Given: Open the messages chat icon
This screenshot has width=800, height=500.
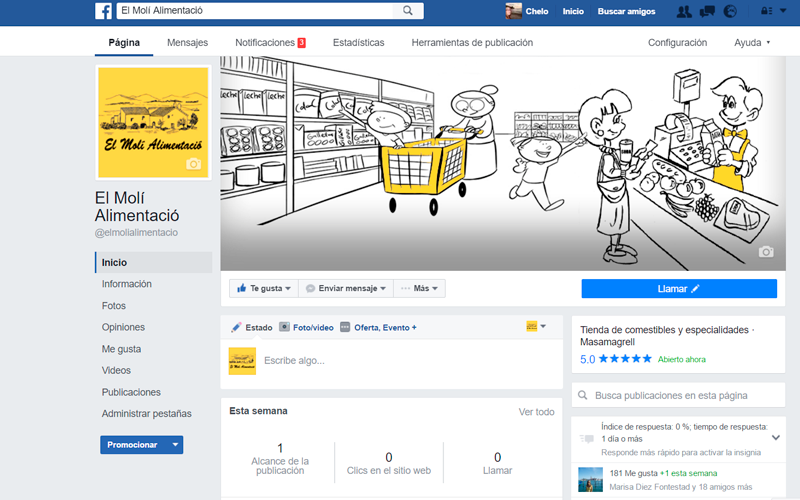Looking at the screenshot, I should pyautogui.click(x=707, y=11).
